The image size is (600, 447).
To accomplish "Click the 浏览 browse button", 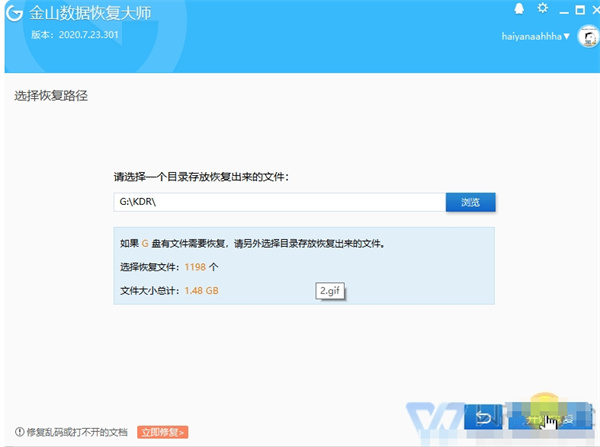I will (x=470, y=202).
